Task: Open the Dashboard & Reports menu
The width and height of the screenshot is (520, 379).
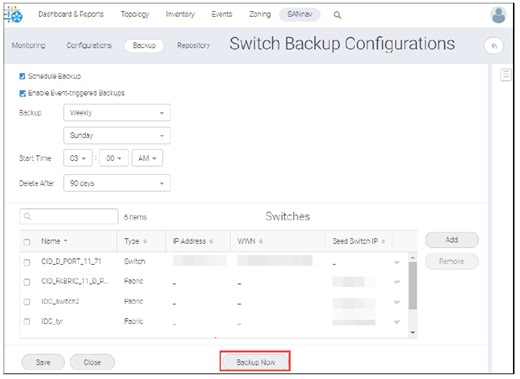Action: tap(71, 14)
